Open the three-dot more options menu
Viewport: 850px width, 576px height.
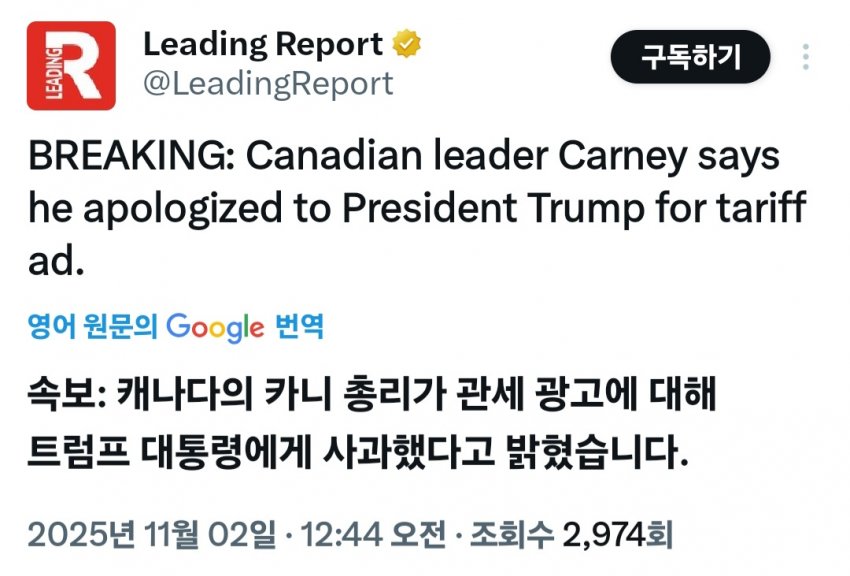[806, 56]
